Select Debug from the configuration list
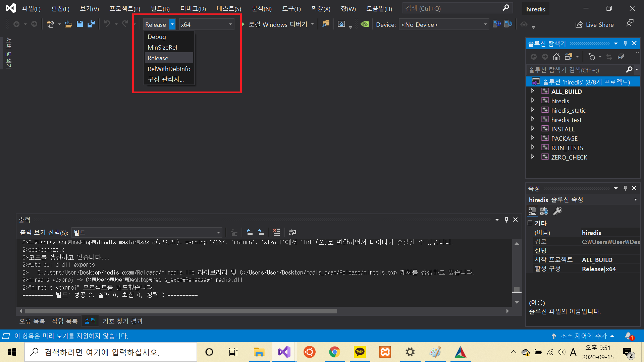 point(157,37)
